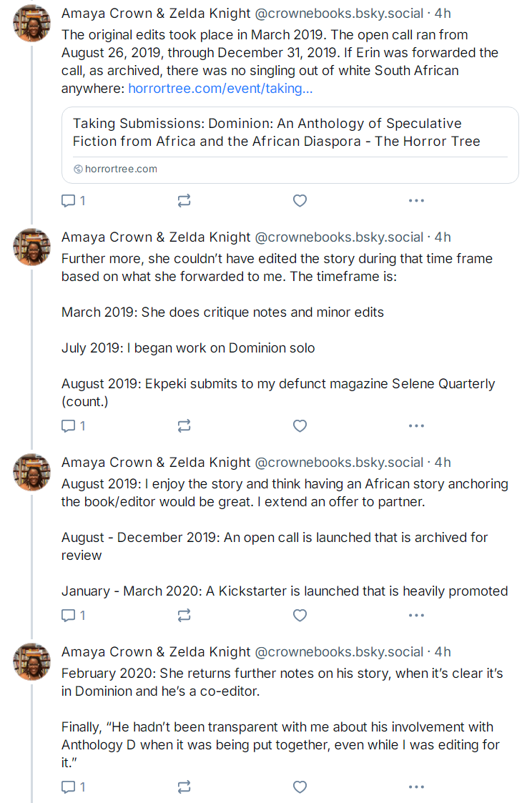Open the Taking Submissions: Dominion link card

(x=290, y=145)
